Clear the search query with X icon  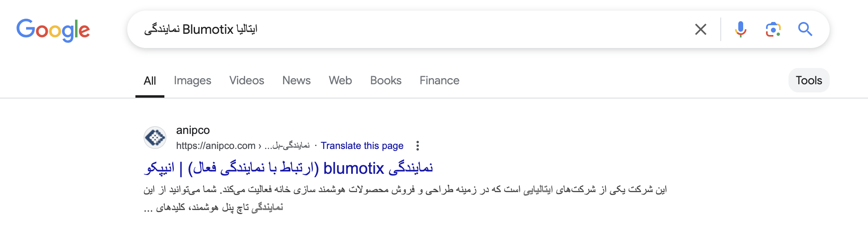(700, 29)
